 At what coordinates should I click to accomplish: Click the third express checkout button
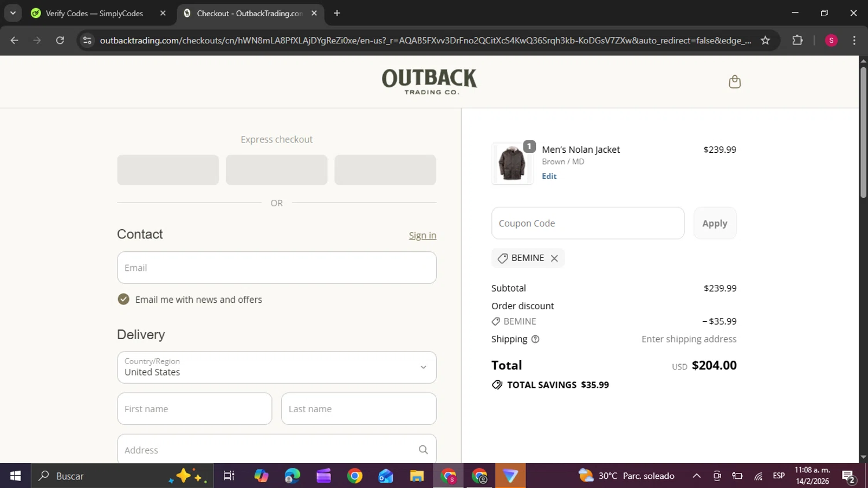(x=385, y=170)
